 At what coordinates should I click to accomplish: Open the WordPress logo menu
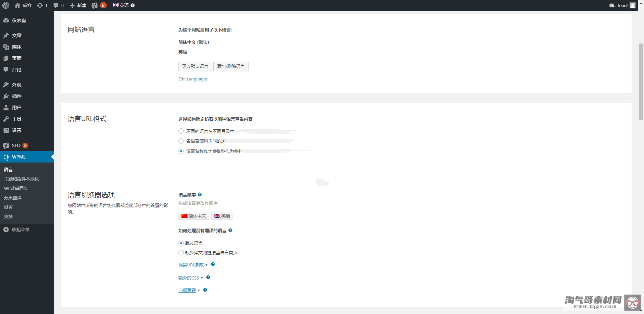coord(6,5)
